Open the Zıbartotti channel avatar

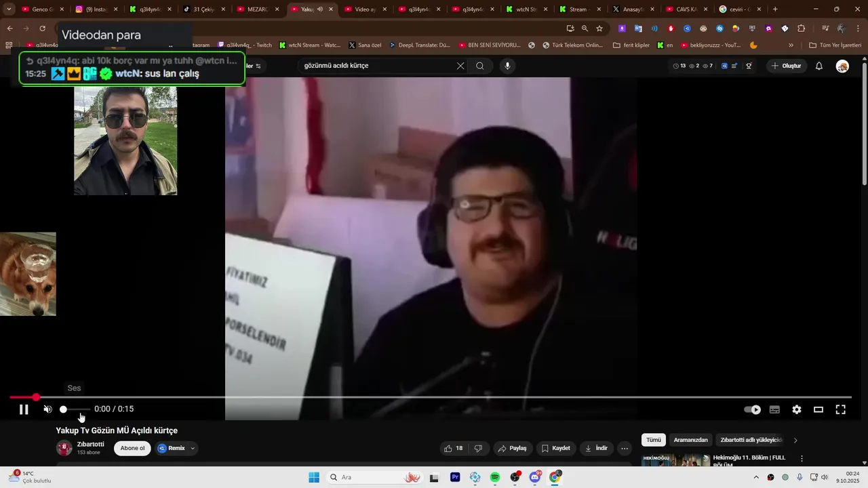64,448
